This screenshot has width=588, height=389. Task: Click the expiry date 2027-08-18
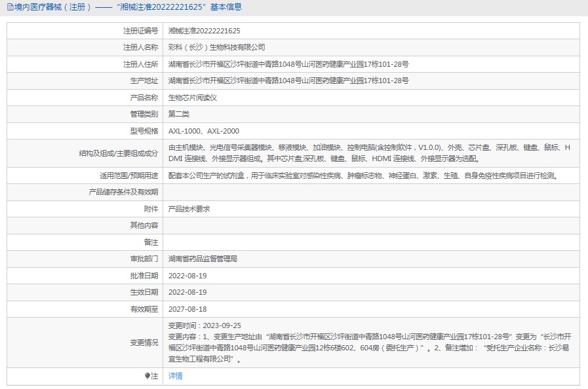tap(187, 309)
